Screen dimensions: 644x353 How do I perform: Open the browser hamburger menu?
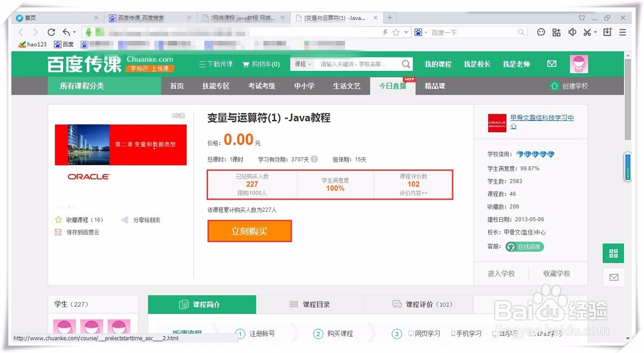[x=623, y=32]
